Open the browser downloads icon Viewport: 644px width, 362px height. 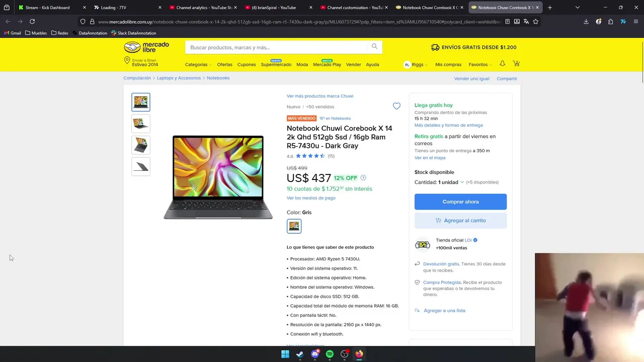click(586, 22)
